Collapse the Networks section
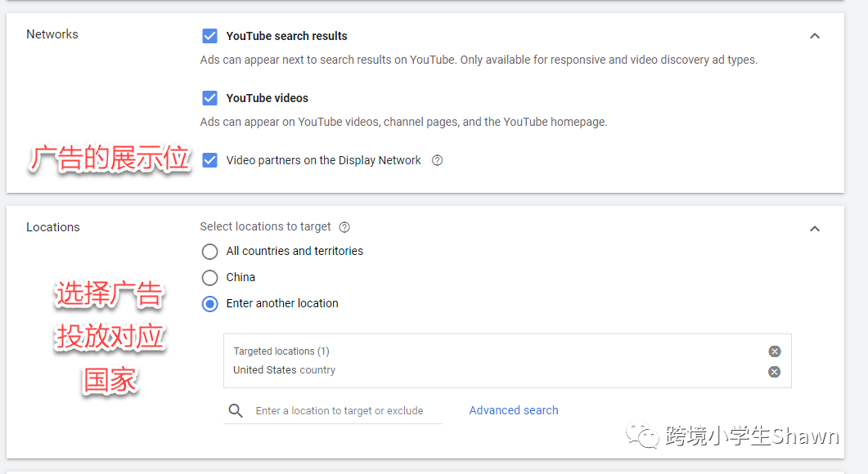This screenshot has width=868, height=474. click(814, 36)
